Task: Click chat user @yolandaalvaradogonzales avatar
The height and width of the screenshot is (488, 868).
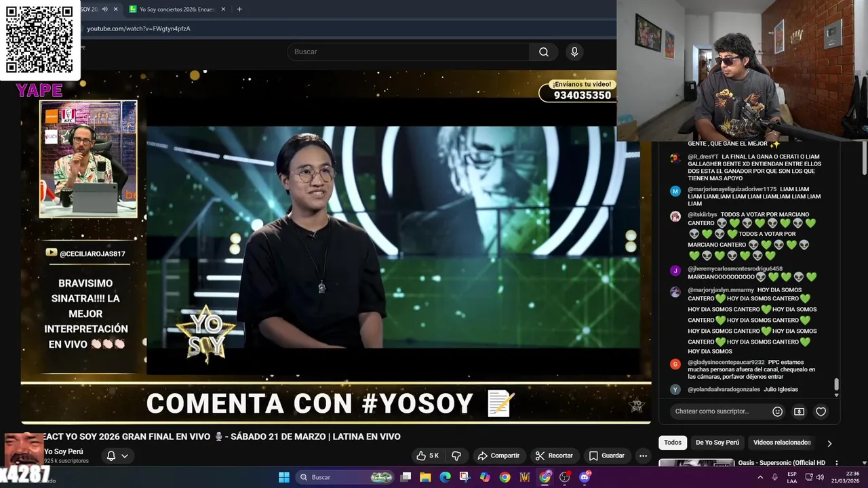Action: 675,389
